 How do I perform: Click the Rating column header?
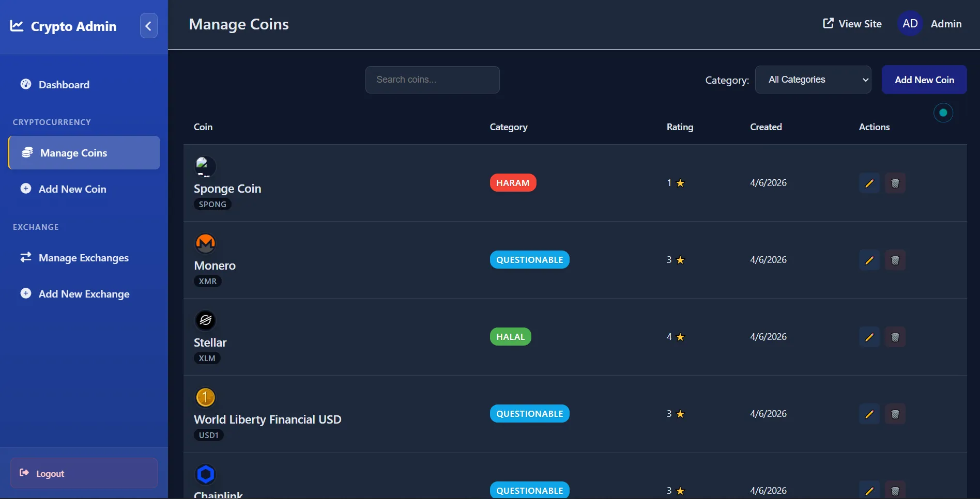pos(680,127)
